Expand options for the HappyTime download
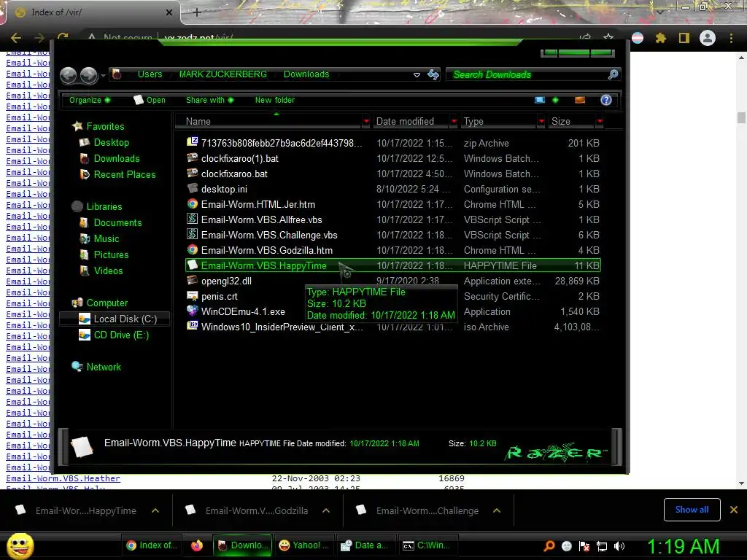 [x=155, y=510]
